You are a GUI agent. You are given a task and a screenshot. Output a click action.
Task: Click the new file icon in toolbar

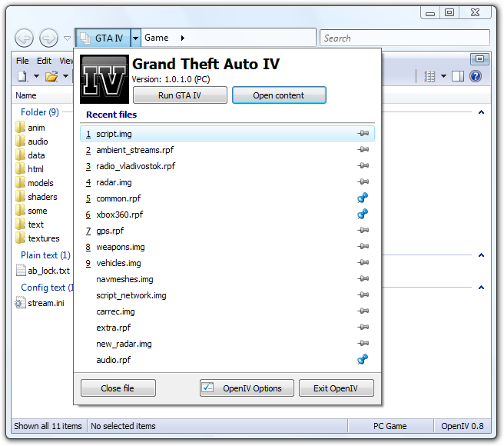point(22,76)
